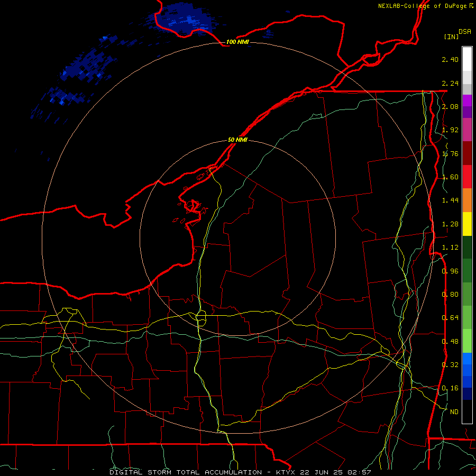The width and height of the screenshot is (476, 476).
Task: Select the "22 JUN 25" date text
Action: coord(322,472)
